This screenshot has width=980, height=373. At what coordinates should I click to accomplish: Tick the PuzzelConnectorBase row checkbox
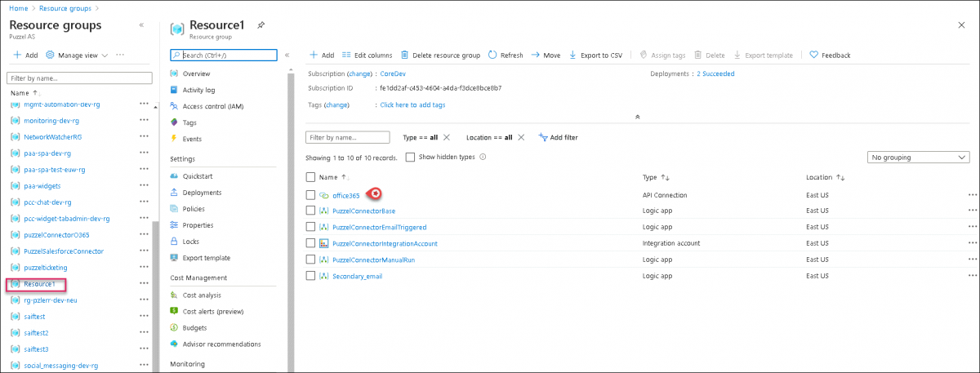click(x=310, y=211)
